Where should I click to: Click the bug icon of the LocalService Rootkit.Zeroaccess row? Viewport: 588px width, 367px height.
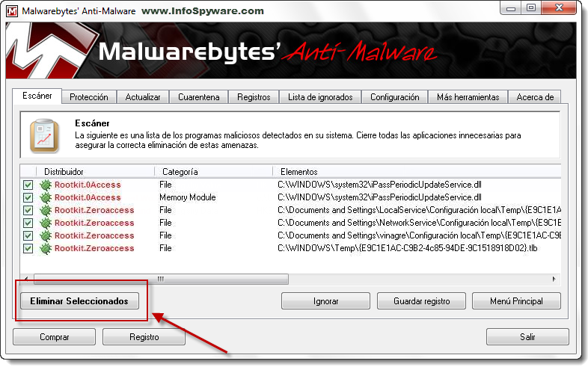pyautogui.click(x=46, y=211)
